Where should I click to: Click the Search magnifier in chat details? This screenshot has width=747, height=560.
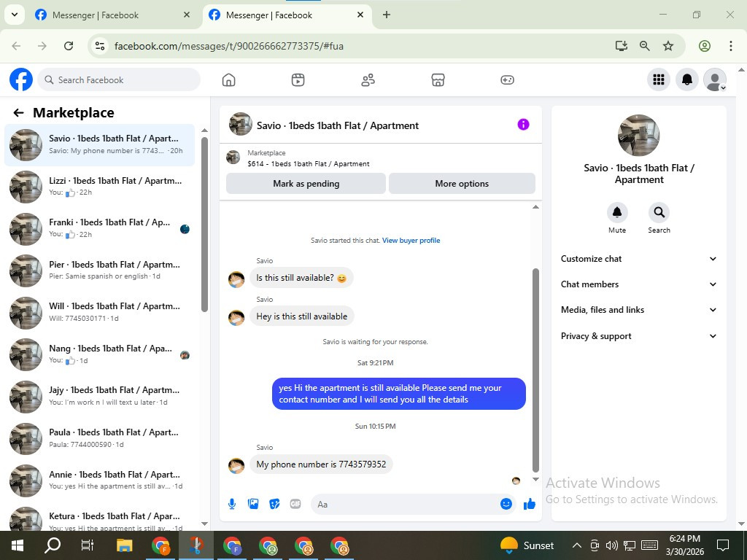pos(659,212)
